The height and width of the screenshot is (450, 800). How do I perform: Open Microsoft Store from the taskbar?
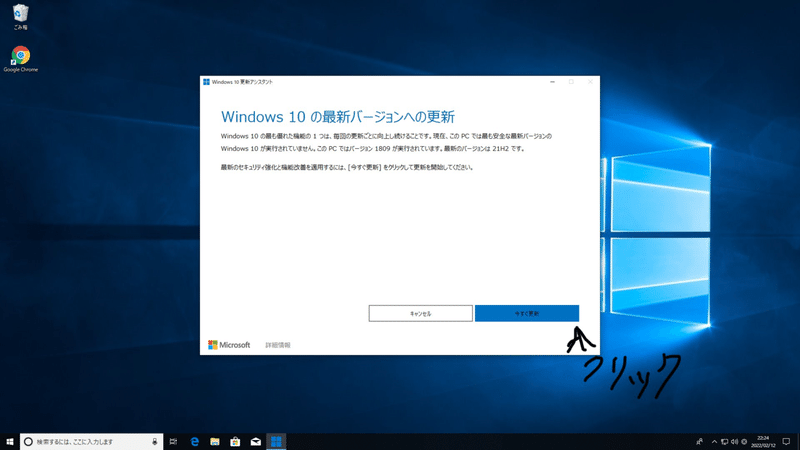point(235,441)
